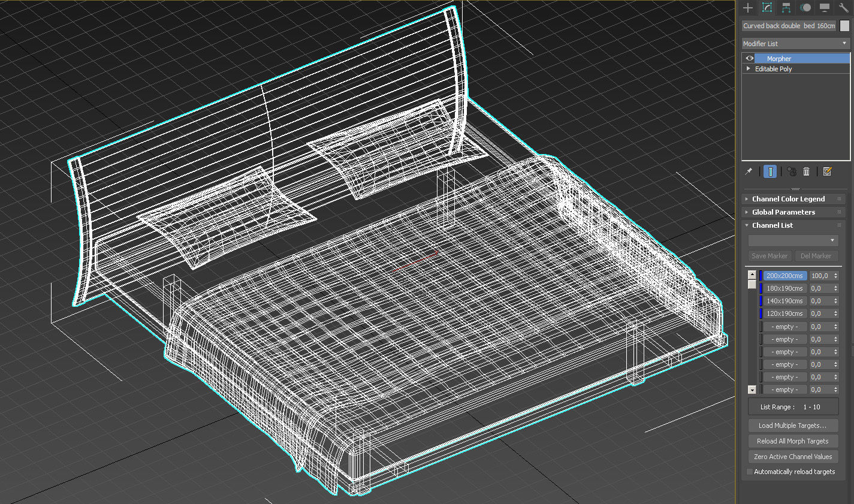
Task: Remove modifier with the trash icon
Action: pos(807,171)
